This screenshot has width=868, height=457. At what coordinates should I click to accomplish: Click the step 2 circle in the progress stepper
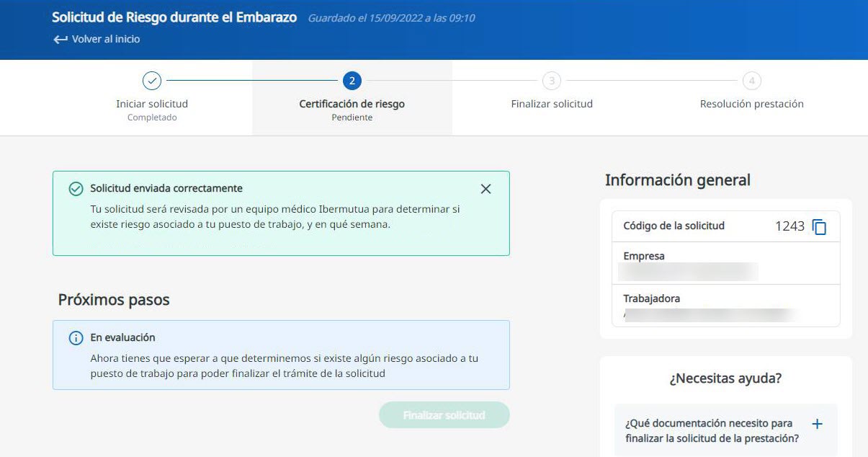coord(352,81)
